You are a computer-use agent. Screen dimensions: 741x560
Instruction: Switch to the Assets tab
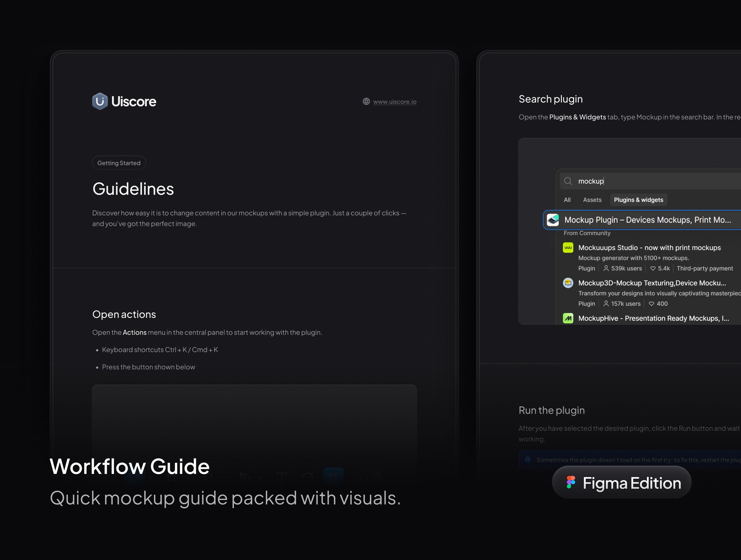tap(592, 200)
